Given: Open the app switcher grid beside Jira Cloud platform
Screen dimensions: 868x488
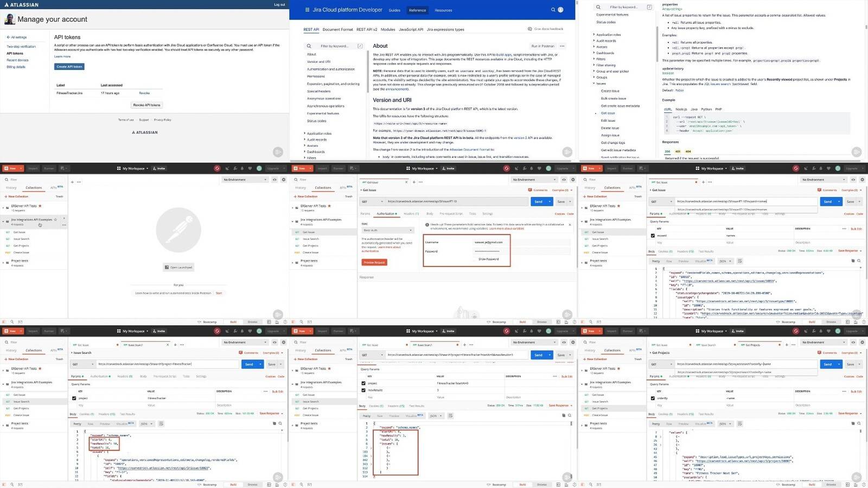Looking at the screenshot, I should [x=307, y=10].
